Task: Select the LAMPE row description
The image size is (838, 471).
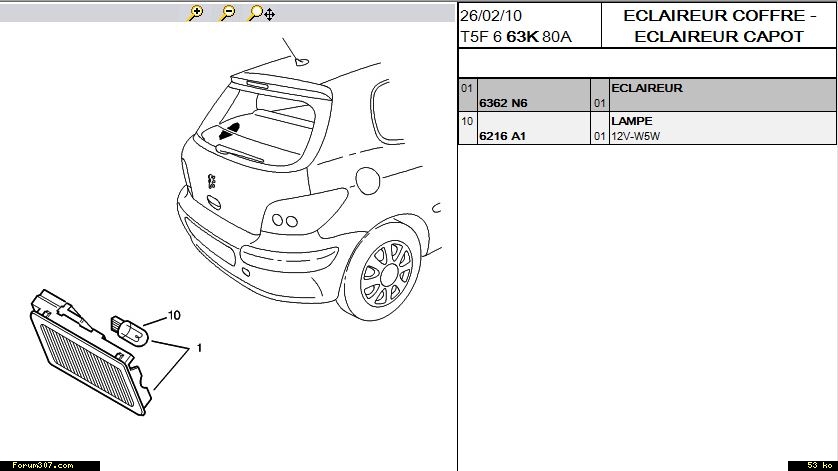Action: [x=631, y=121]
